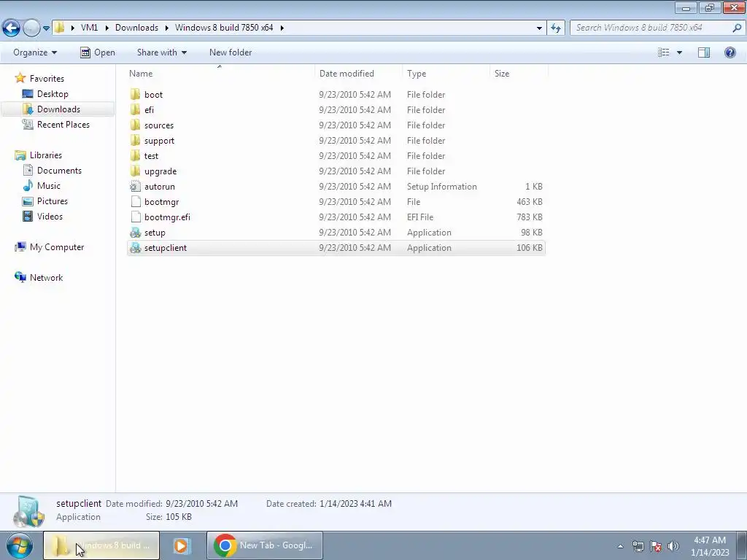Select the setupclient application icon
Screen dimensions: 747x560
pyautogui.click(x=135, y=248)
